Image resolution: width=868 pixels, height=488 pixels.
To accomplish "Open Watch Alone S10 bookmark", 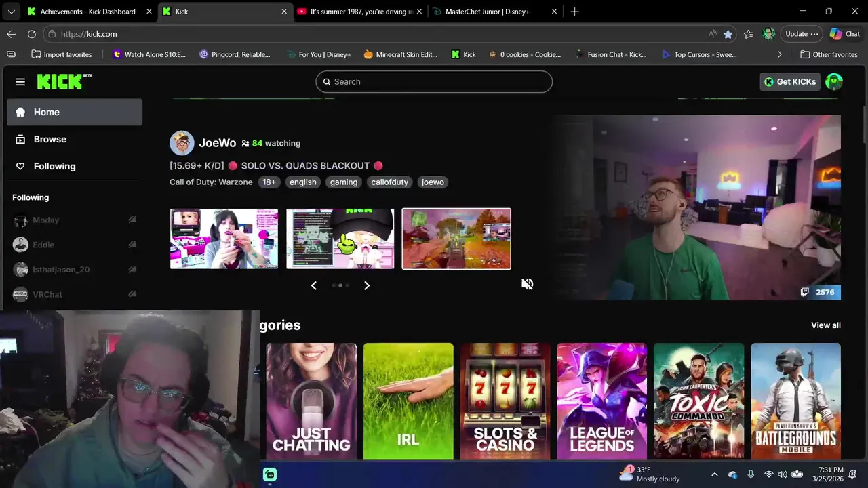I will point(149,54).
